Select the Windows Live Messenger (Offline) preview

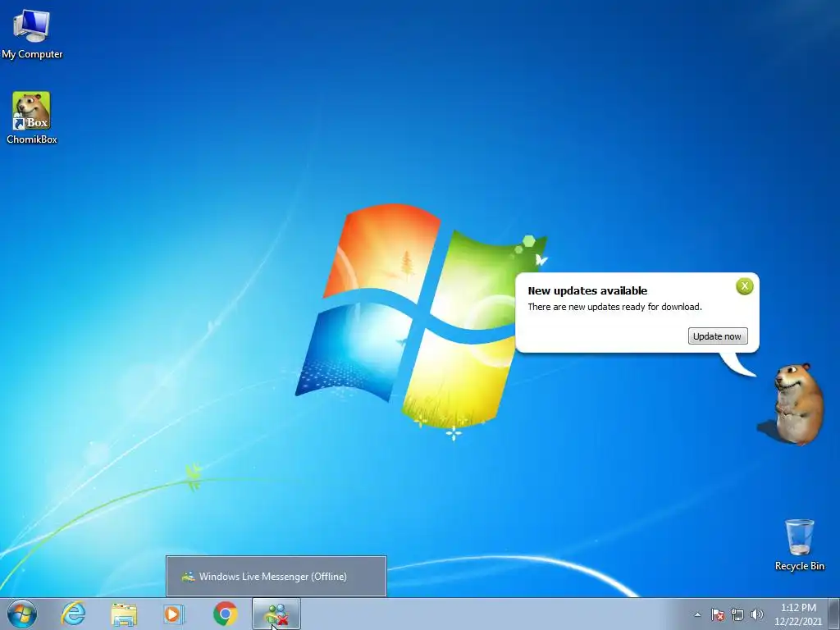276,577
